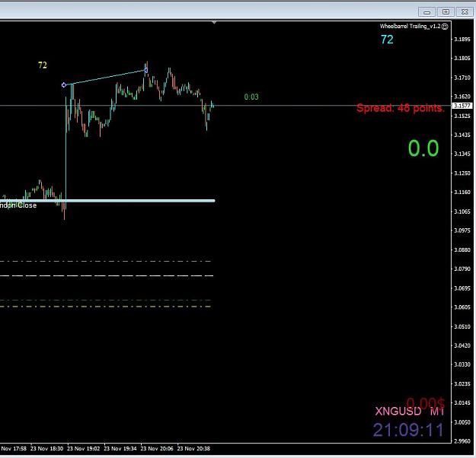
Task: Click the 3.1895 price scale value
Action: (462, 39)
